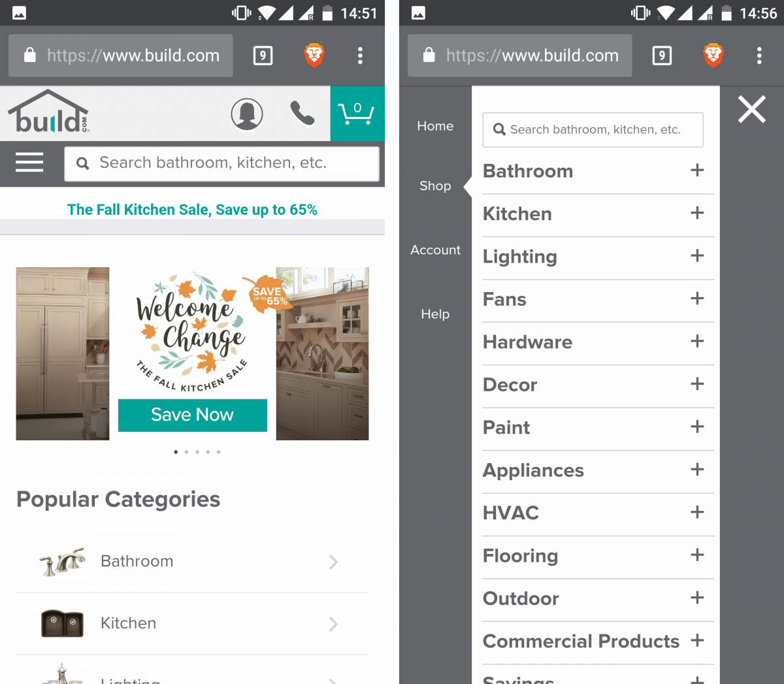Viewport: 784px width, 684px height.
Task: Open browser three-dot menu in right browser
Action: tap(759, 56)
